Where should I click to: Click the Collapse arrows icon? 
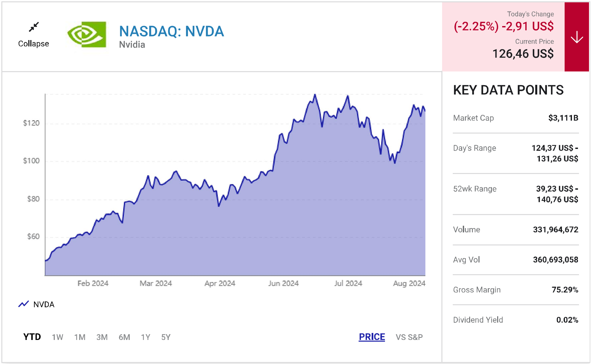click(x=34, y=27)
